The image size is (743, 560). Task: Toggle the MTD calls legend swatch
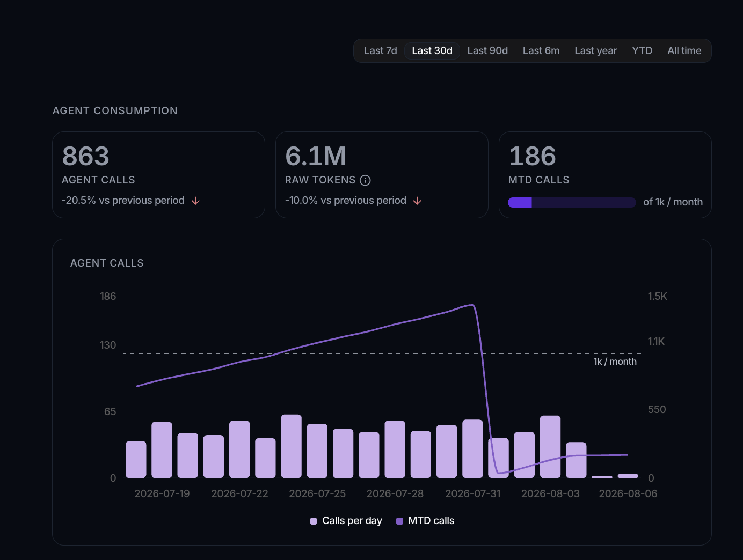(x=399, y=521)
